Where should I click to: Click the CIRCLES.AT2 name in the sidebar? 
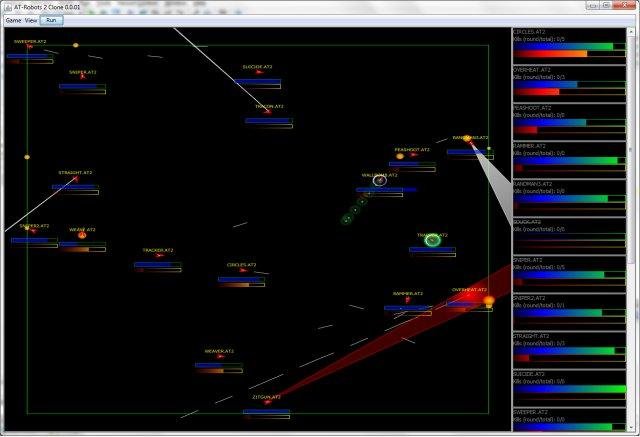pos(529,32)
